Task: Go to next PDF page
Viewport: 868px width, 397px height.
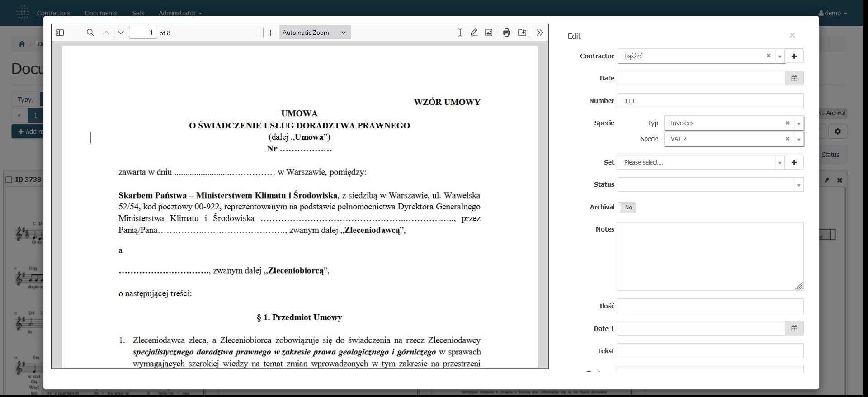Action: (121, 33)
